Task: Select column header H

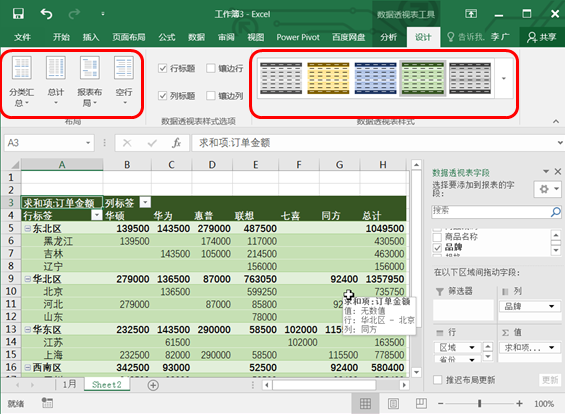Action: (x=383, y=165)
